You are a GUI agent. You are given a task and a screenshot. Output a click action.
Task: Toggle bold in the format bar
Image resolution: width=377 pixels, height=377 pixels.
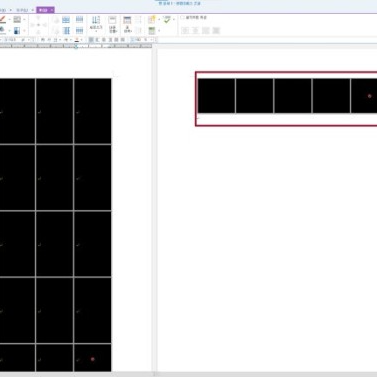coord(43,40)
